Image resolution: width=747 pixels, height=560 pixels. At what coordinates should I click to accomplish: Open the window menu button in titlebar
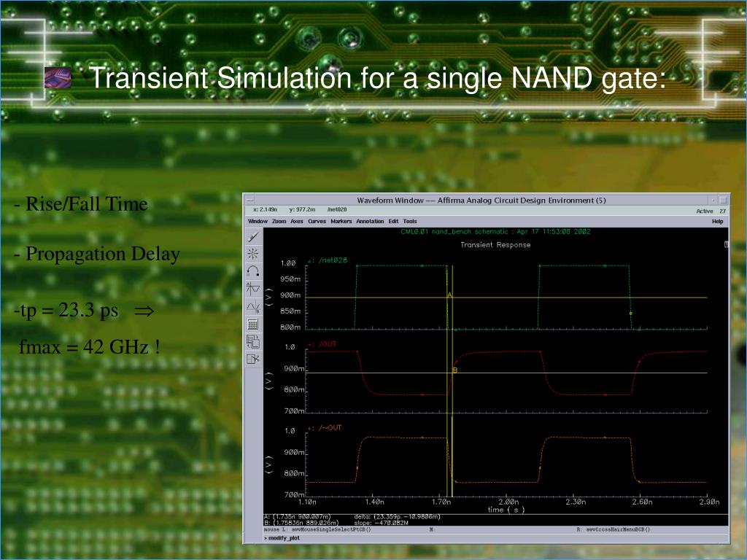[x=249, y=201]
